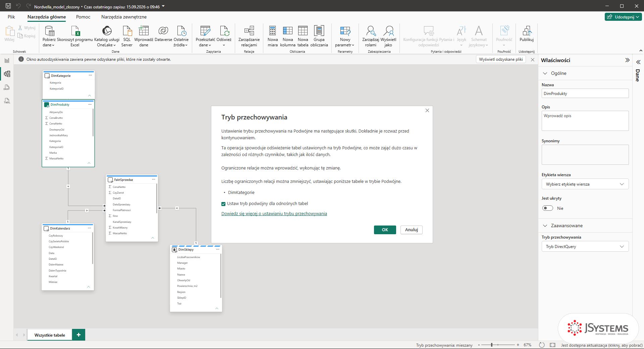The width and height of the screenshot is (644, 349).
Task: Collapse the Zaawansowane section
Action: point(545,226)
